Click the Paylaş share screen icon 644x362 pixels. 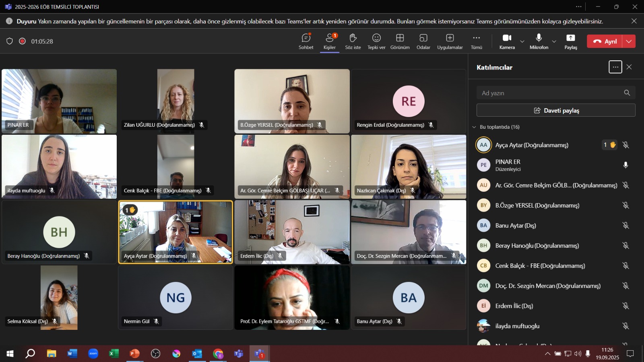tap(570, 41)
